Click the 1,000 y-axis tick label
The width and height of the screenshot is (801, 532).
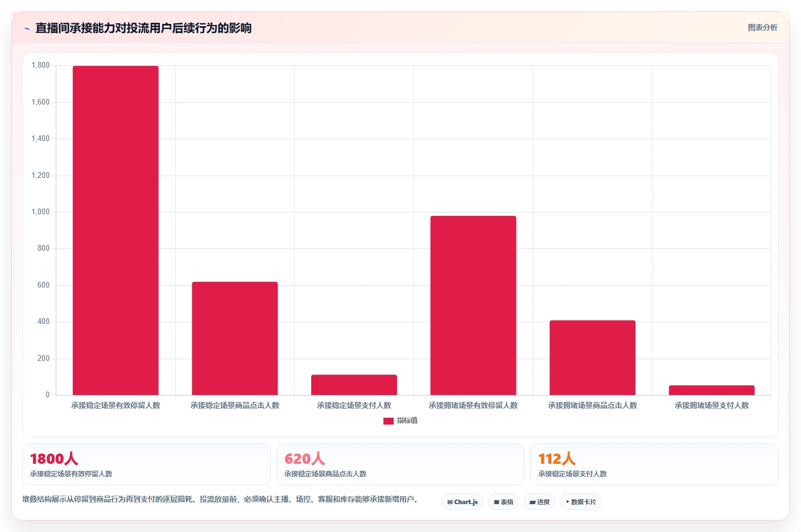(x=40, y=212)
